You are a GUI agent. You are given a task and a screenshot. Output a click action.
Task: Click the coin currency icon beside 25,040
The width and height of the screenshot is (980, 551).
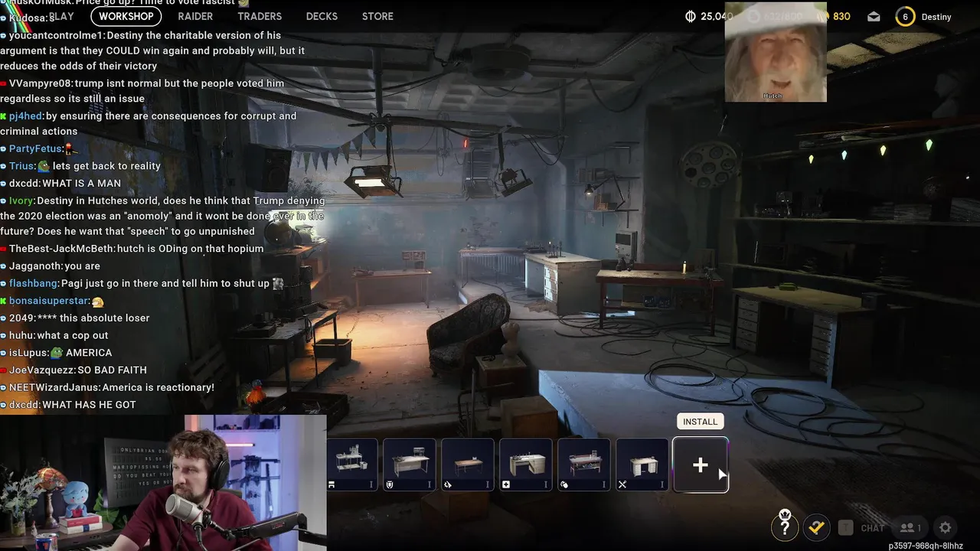(x=690, y=16)
